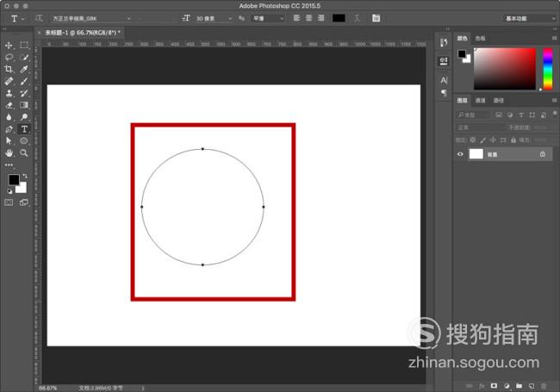Toggle lock image pixels brush icon
This screenshot has height=392, width=560.
click(482, 140)
